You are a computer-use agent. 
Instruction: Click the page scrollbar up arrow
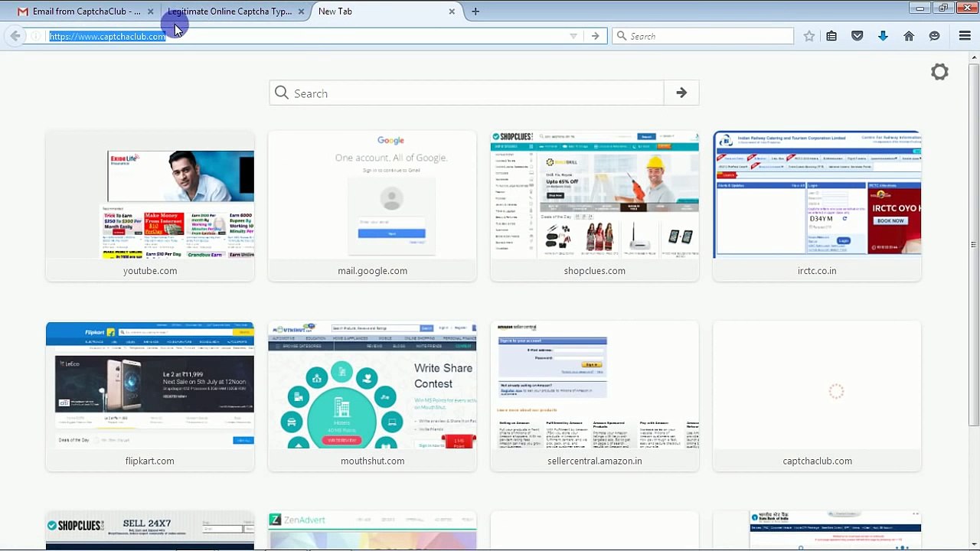click(x=974, y=57)
